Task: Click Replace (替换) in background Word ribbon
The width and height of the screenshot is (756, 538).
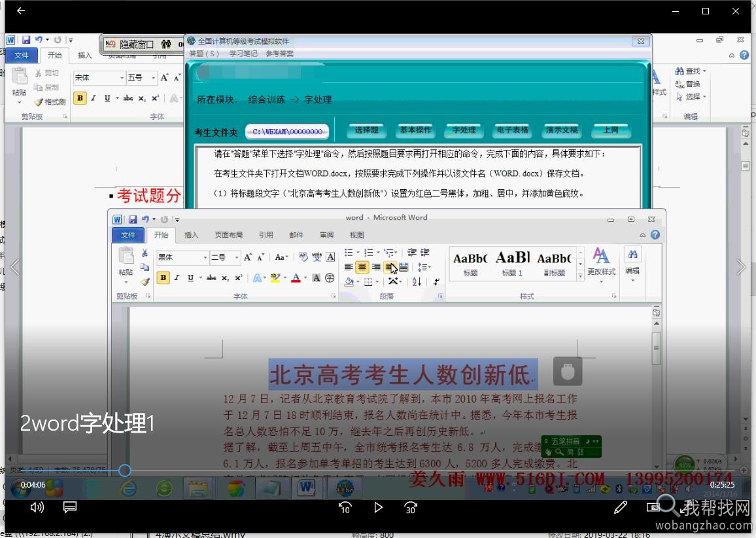Action: [688, 84]
